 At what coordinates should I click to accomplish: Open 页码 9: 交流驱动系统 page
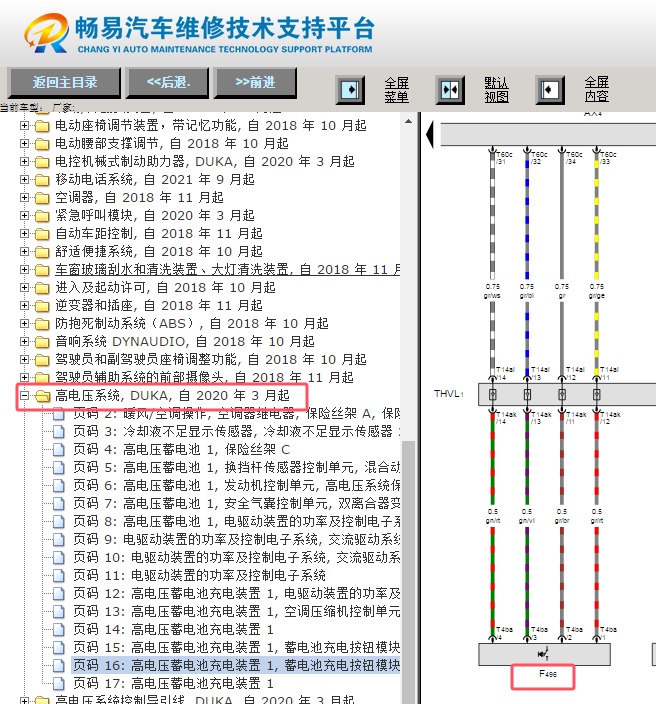tap(237, 539)
